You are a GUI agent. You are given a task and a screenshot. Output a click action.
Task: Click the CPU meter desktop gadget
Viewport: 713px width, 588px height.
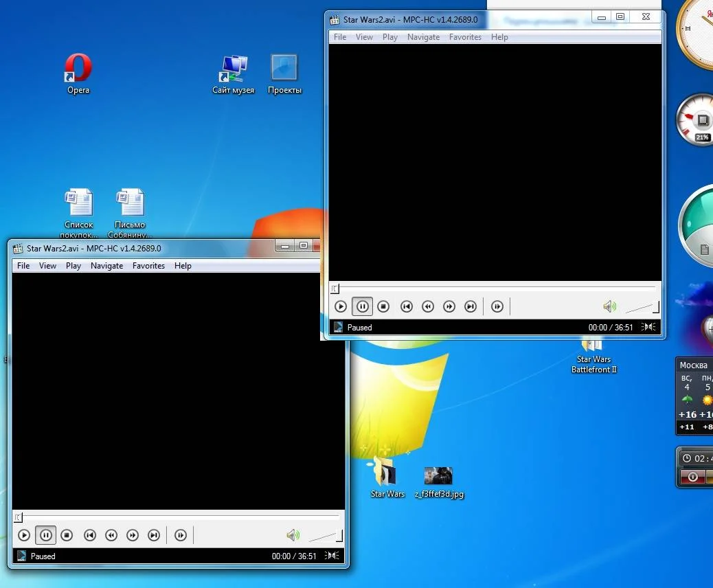point(696,120)
